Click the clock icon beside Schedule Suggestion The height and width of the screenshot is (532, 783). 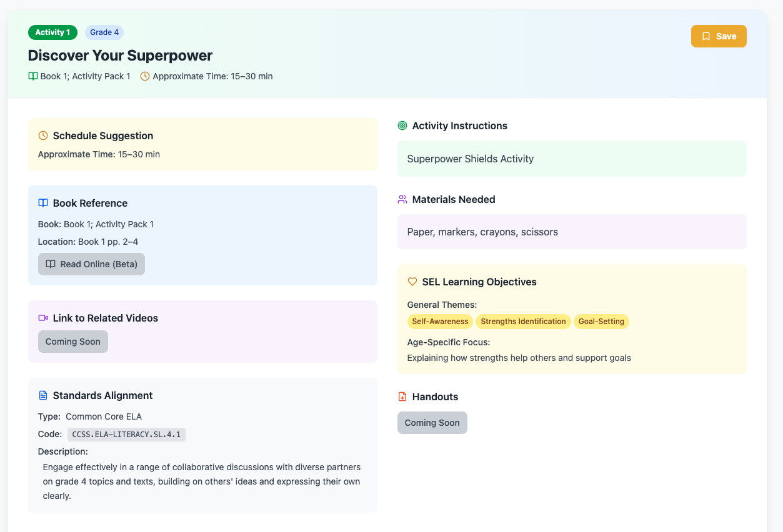[43, 135]
